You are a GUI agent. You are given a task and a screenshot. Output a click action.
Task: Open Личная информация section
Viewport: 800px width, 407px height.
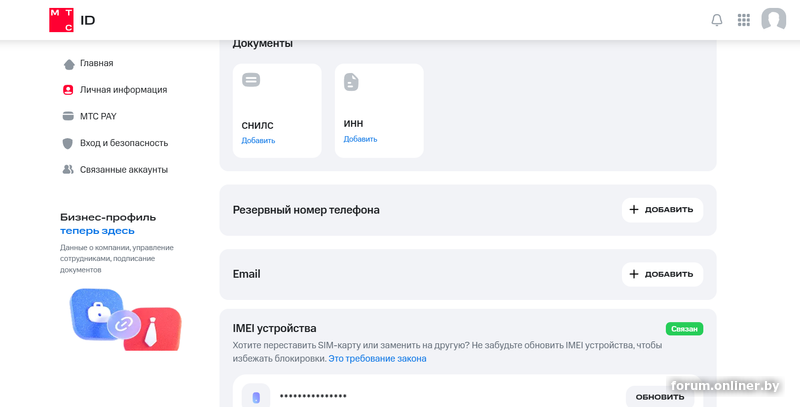click(x=123, y=90)
